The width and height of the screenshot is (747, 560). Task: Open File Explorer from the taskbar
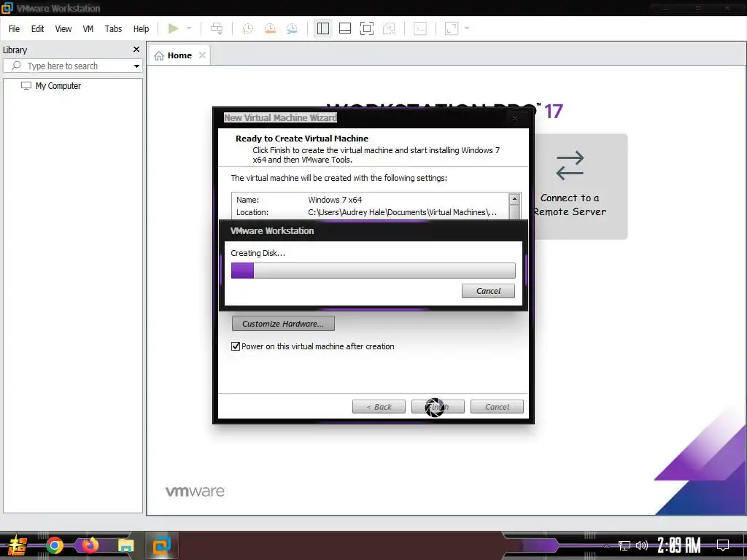coord(125,545)
